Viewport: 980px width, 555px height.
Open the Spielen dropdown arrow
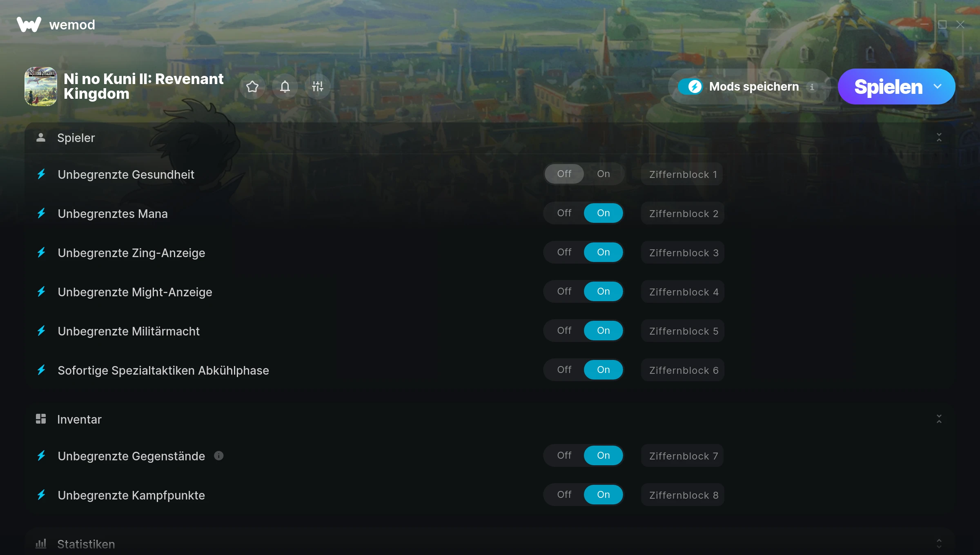(x=938, y=87)
